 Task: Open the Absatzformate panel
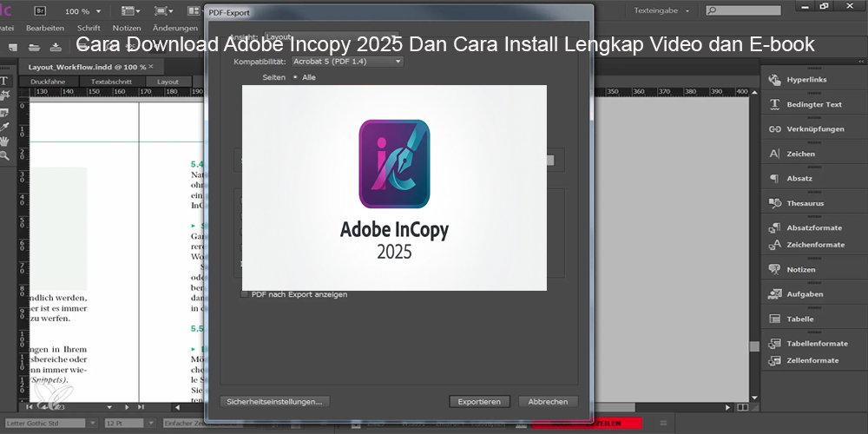pos(812,227)
